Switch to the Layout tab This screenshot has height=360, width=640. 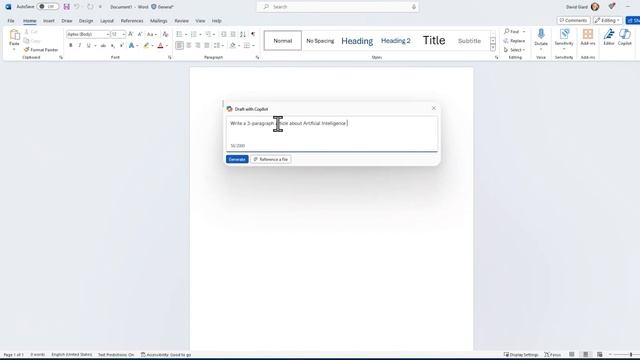[x=107, y=20]
